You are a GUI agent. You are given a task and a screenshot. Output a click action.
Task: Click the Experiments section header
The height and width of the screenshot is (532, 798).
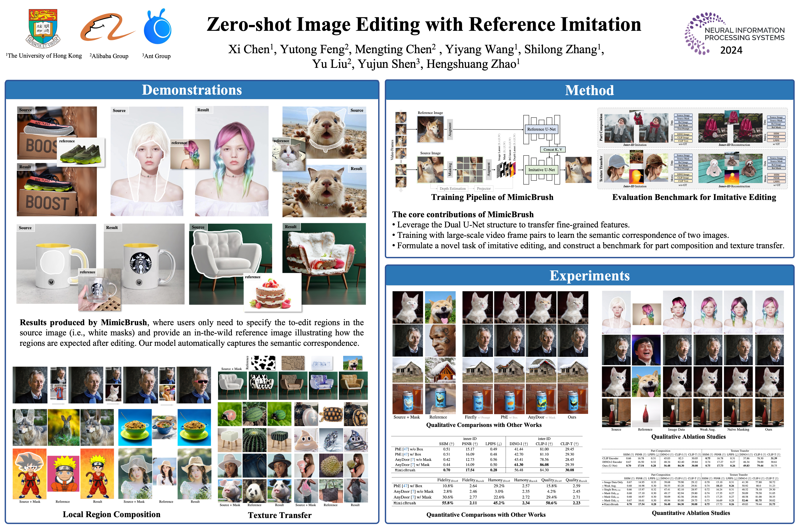[x=589, y=276]
